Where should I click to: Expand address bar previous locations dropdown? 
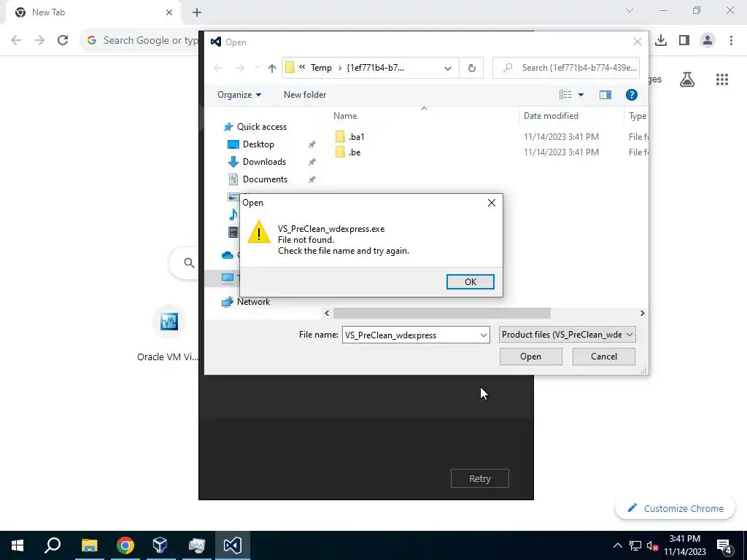(x=447, y=68)
